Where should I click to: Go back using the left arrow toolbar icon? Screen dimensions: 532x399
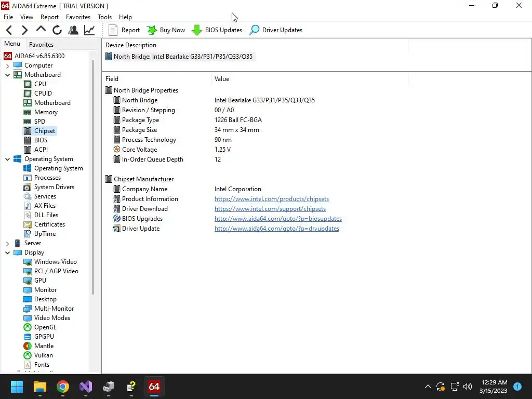(x=9, y=30)
